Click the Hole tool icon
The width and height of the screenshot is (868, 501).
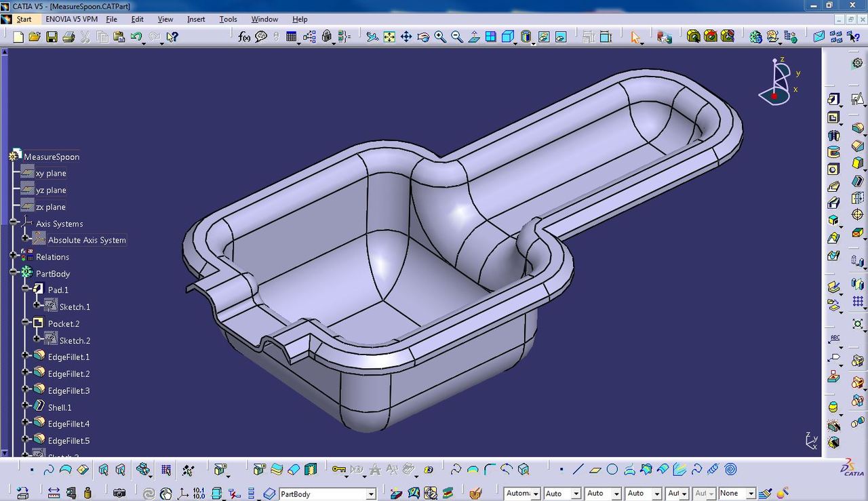click(x=833, y=169)
